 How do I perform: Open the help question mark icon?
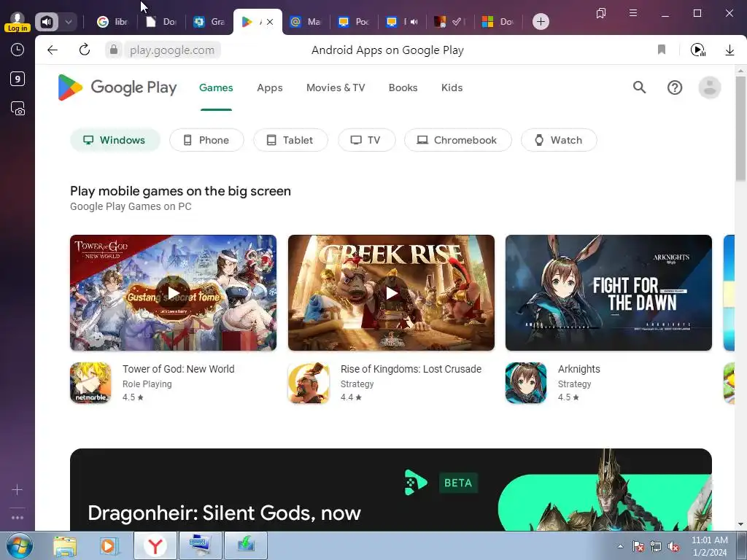click(x=675, y=87)
